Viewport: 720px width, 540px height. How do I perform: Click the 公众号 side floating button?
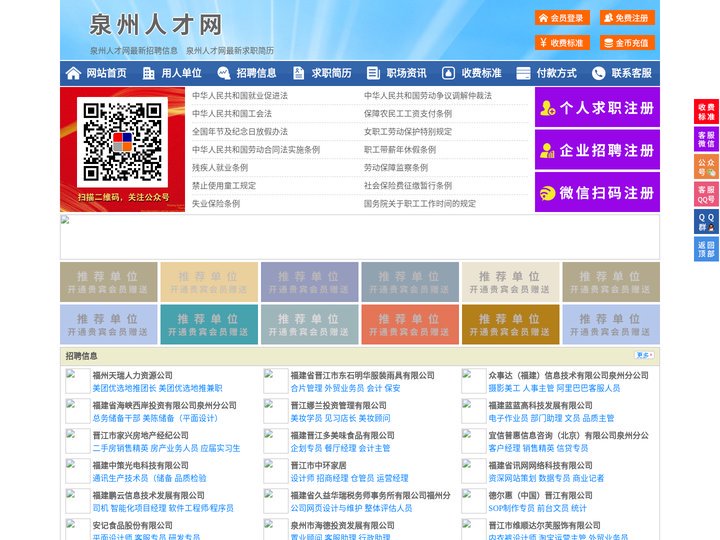706,167
